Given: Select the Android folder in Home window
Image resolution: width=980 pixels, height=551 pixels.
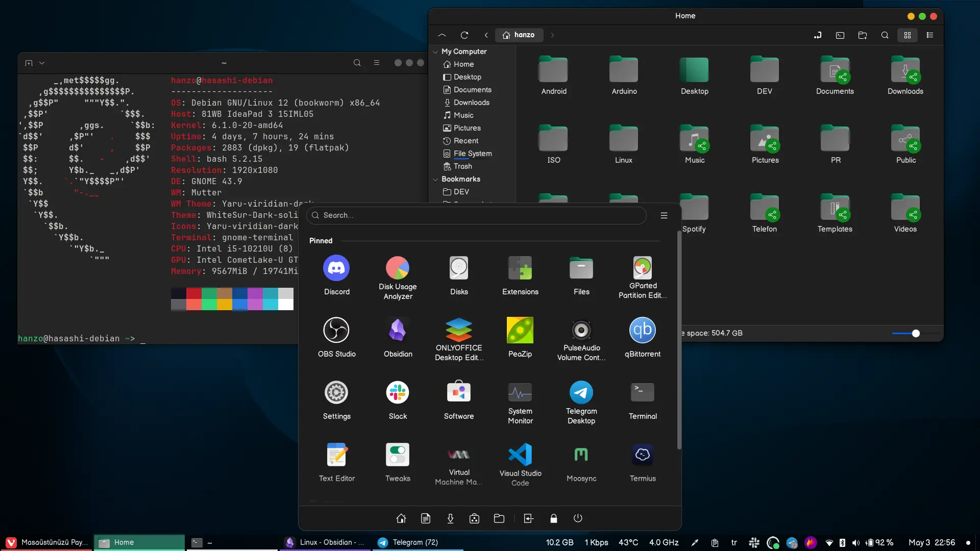Looking at the screenshot, I should point(554,76).
